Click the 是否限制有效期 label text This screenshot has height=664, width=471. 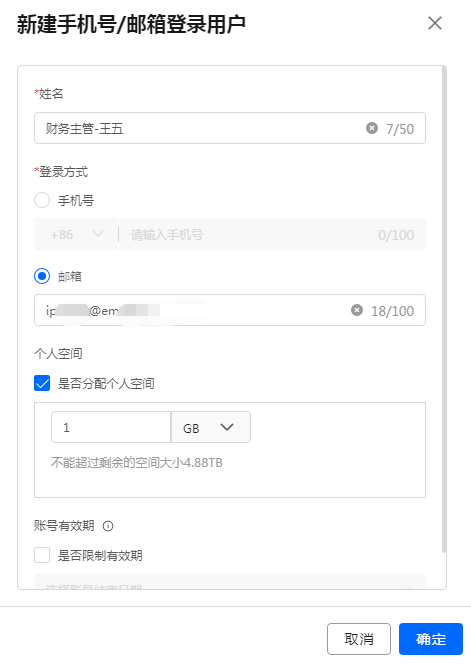[x=100, y=555]
